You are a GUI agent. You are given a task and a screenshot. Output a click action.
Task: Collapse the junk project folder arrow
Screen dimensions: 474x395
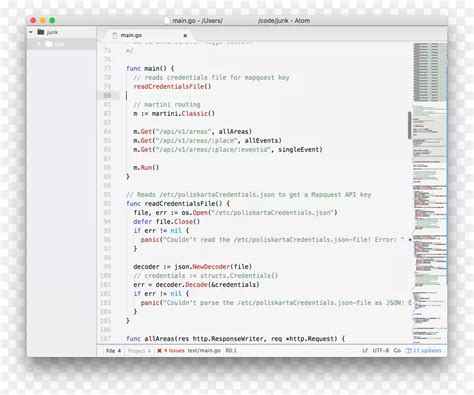tap(31, 32)
